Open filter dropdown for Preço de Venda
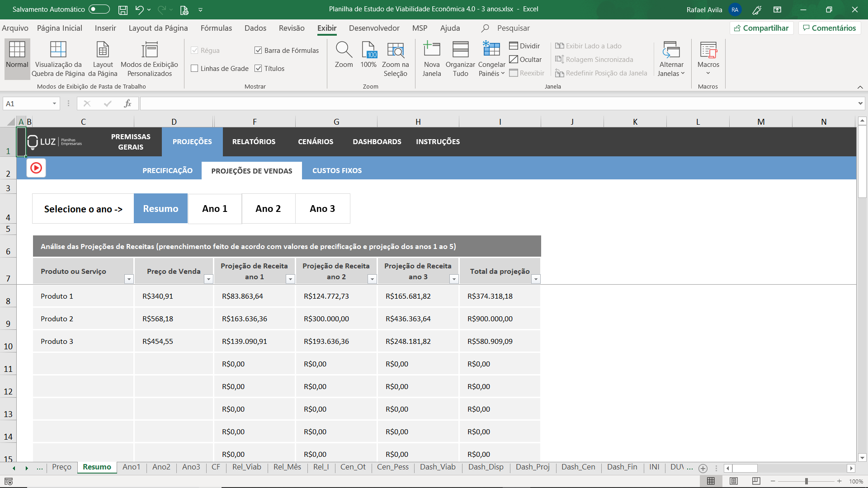Image resolution: width=868 pixels, height=488 pixels. point(208,279)
